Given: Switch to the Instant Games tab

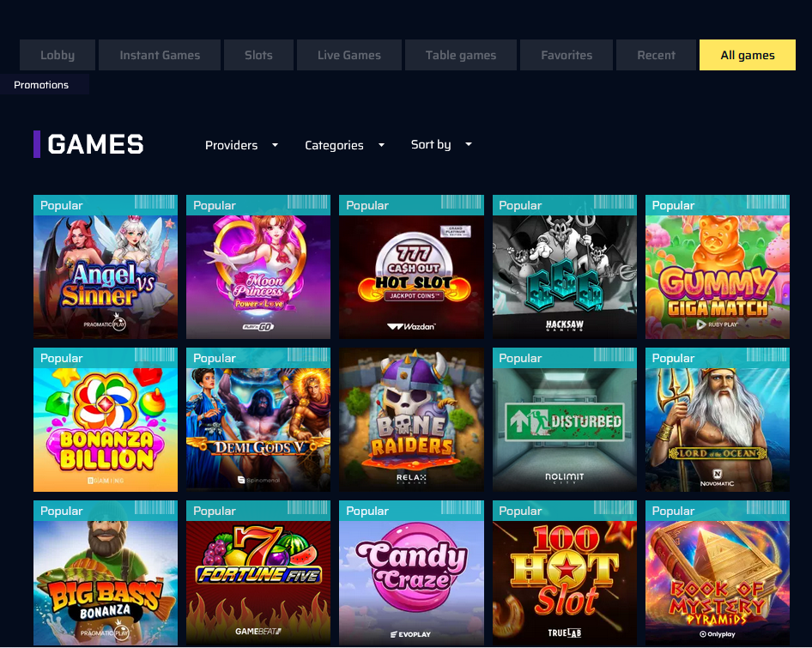Looking at the screenshot, I should (160, 55).
